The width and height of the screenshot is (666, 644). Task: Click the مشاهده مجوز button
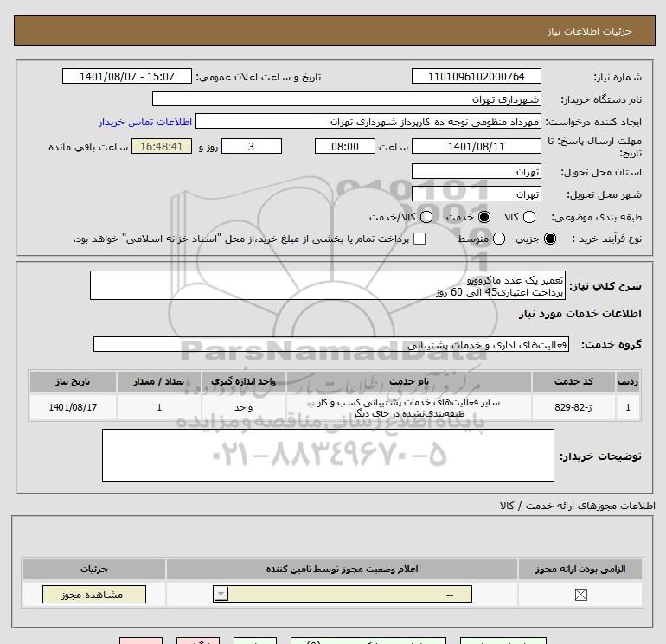[94, 595]
